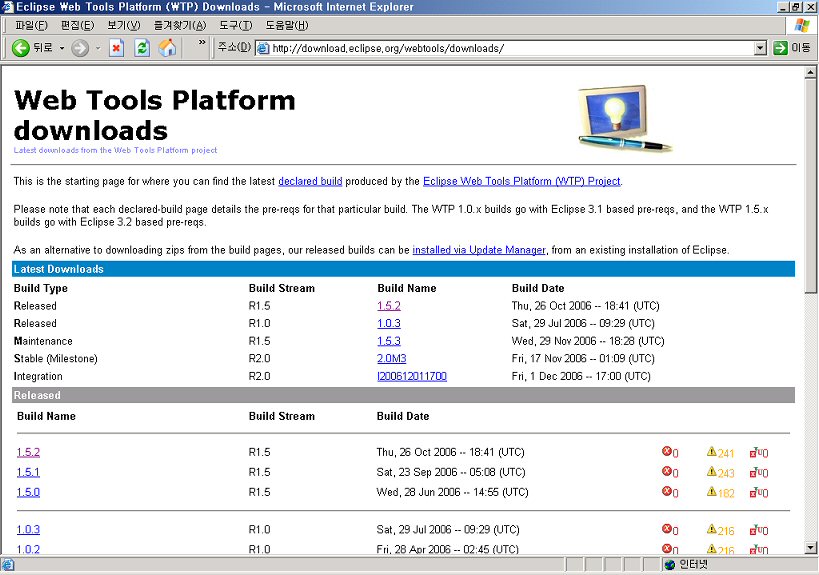Open the 1.0.3 link in Released table
Viewport: 819px width, 575px height.
pyautogui.click(x=28, y=530)
